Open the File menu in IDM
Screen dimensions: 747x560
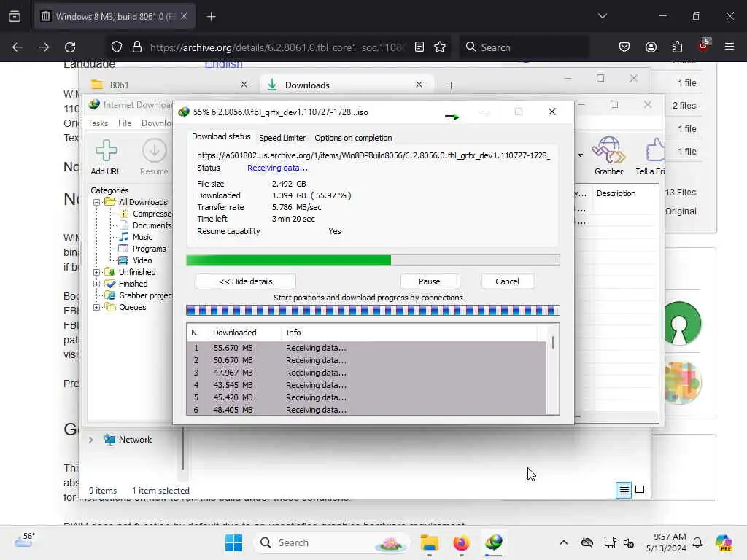pyautogui.click(x=125, y=122)
